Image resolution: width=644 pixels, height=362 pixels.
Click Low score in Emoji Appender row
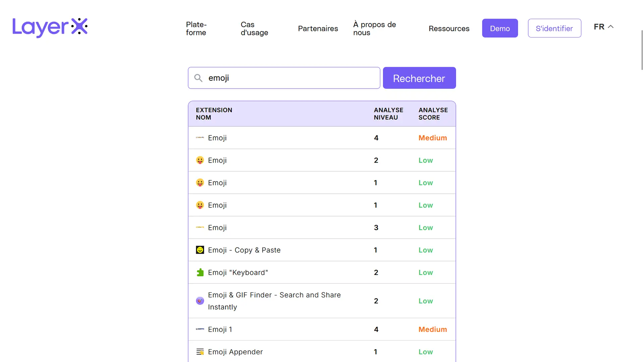point(426,352)
